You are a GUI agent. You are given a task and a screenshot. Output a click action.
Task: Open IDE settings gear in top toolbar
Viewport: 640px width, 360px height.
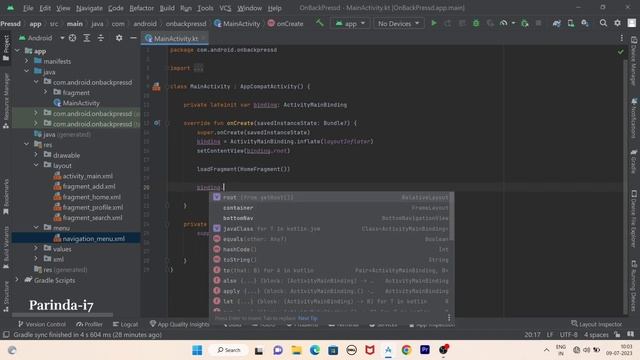[x=618, y=23]
